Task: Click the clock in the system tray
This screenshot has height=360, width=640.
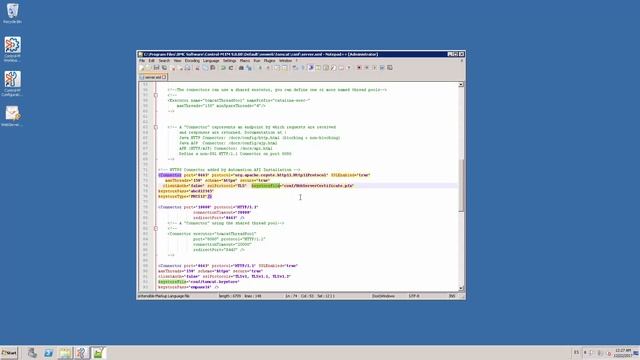Action: (622, 353)
